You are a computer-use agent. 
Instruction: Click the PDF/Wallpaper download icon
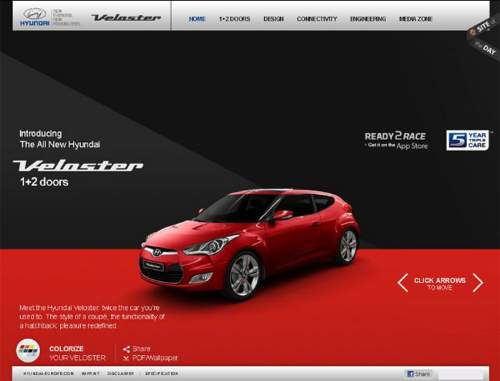[x=126, y=358]
